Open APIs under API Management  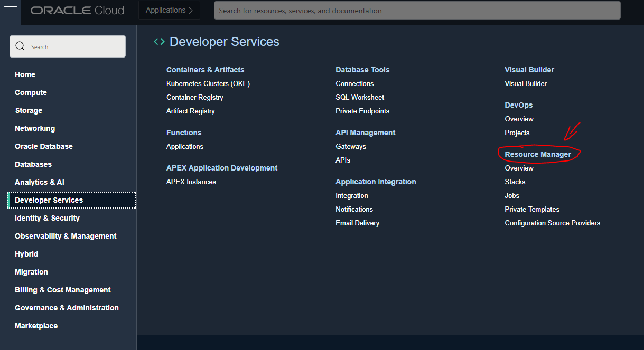click(343, 160)
